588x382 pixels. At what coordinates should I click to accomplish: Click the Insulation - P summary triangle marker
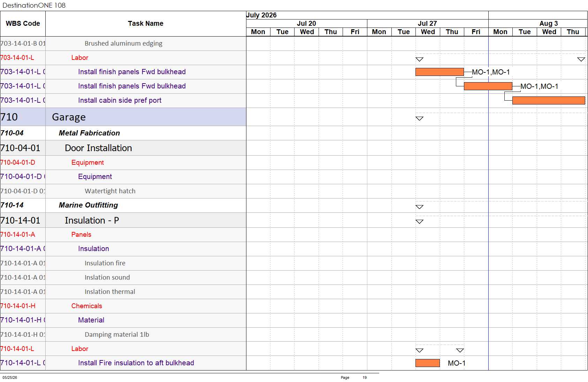click(419, 221)
